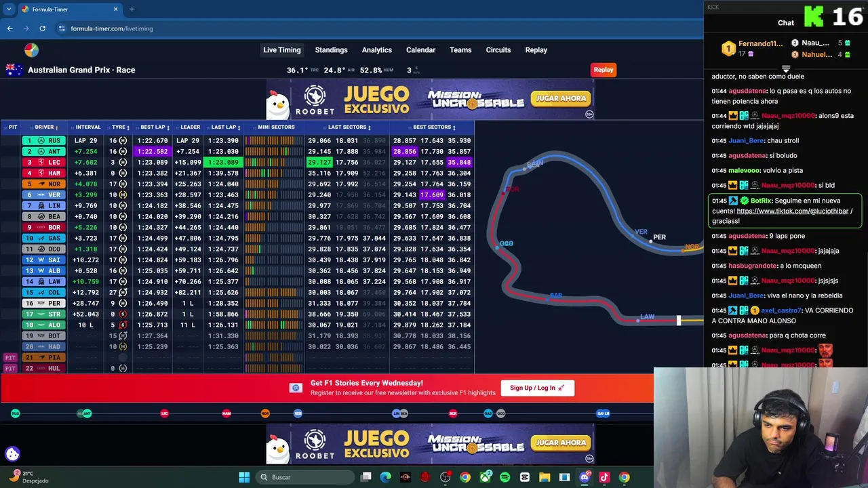
Task: Open the tiktok.com link in chat
Action: point(792,211)
